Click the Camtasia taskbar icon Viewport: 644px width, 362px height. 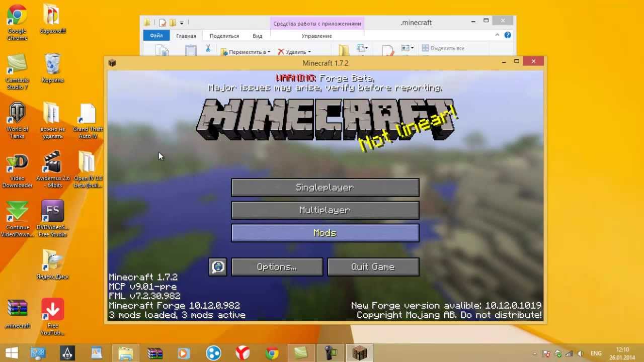tap(301, 353)
